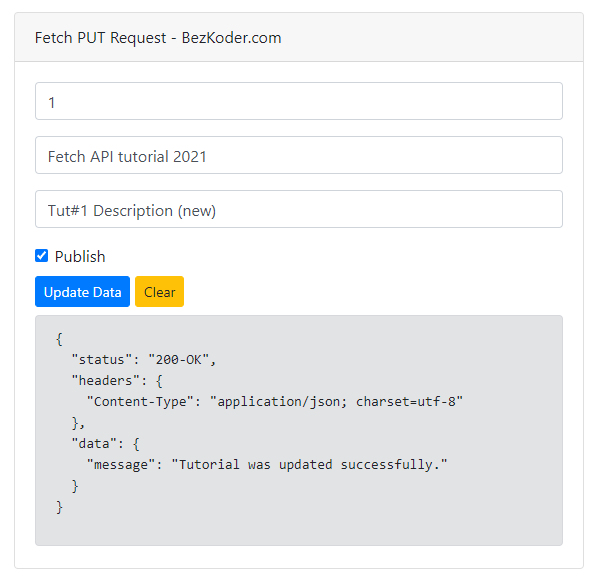Toggle the Publish checkbox
600x580 pixels.
click(x=41, y=256)
